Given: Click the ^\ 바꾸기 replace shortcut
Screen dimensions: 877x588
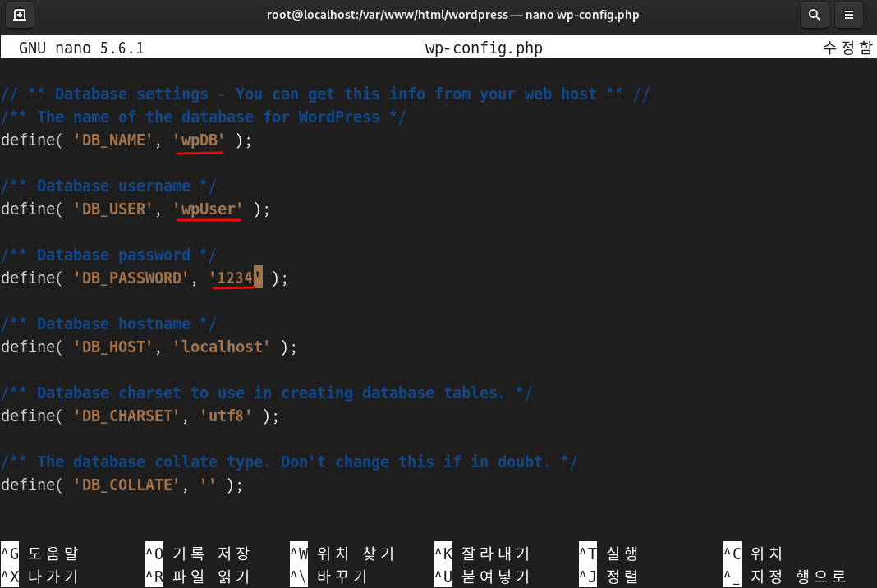Looking at the screenshot, I should pos(328,577).
